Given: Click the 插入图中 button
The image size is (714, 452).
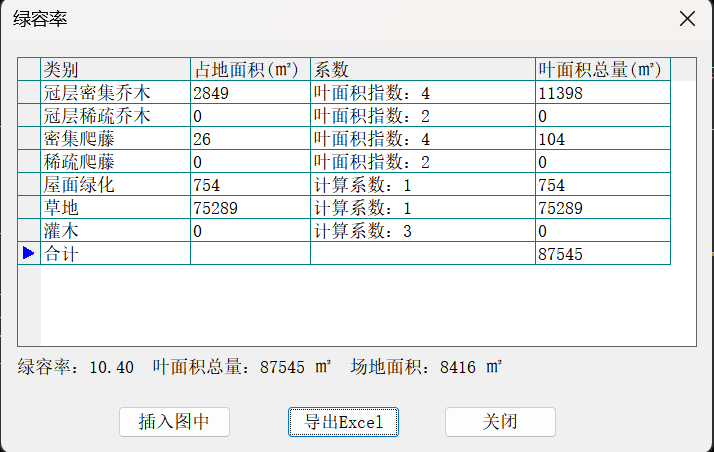Looking at the screenshot, I should point(174,422).
